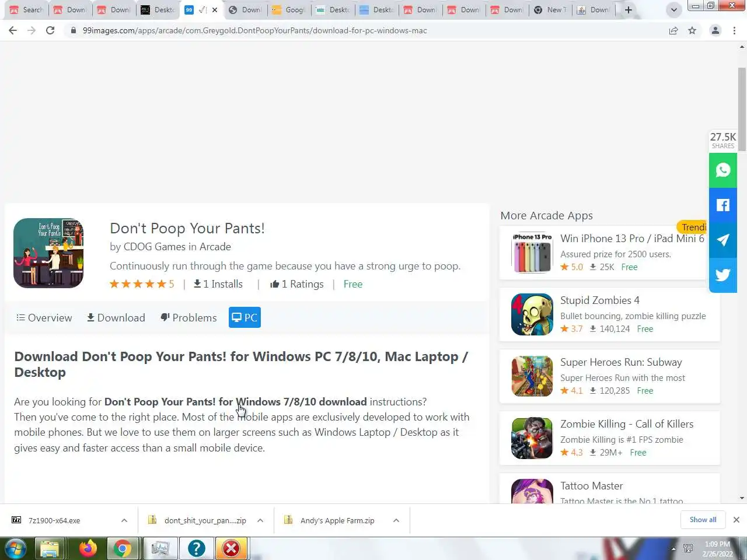Screen dimensions: 747x560
Task: Switch to the Download tab
Action: click(116, 318)
